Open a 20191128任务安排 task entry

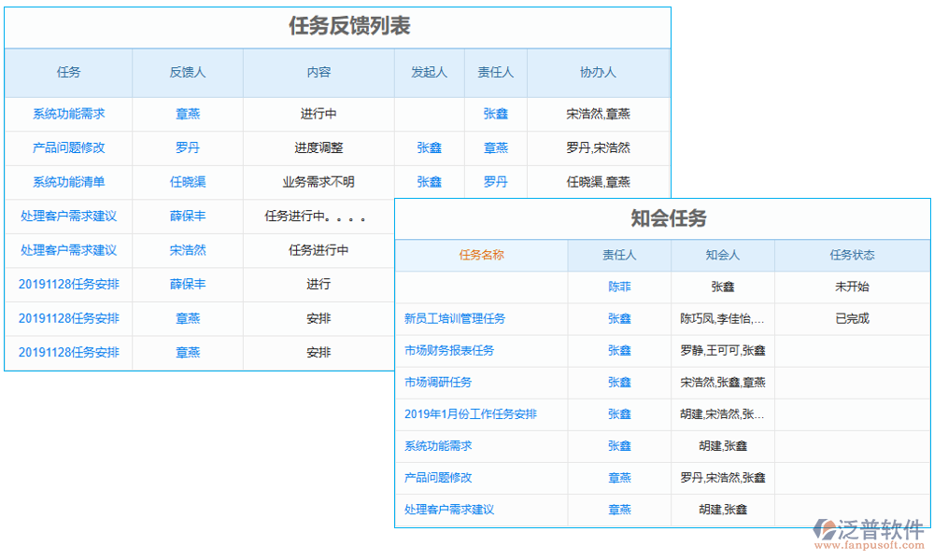(x=68, y=284)
